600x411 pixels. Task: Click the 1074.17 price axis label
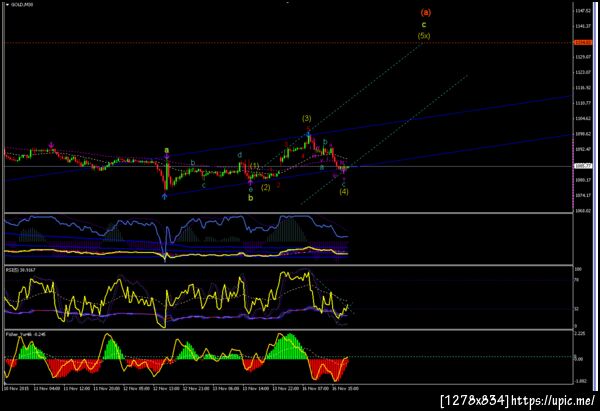(x=583, y=195)
